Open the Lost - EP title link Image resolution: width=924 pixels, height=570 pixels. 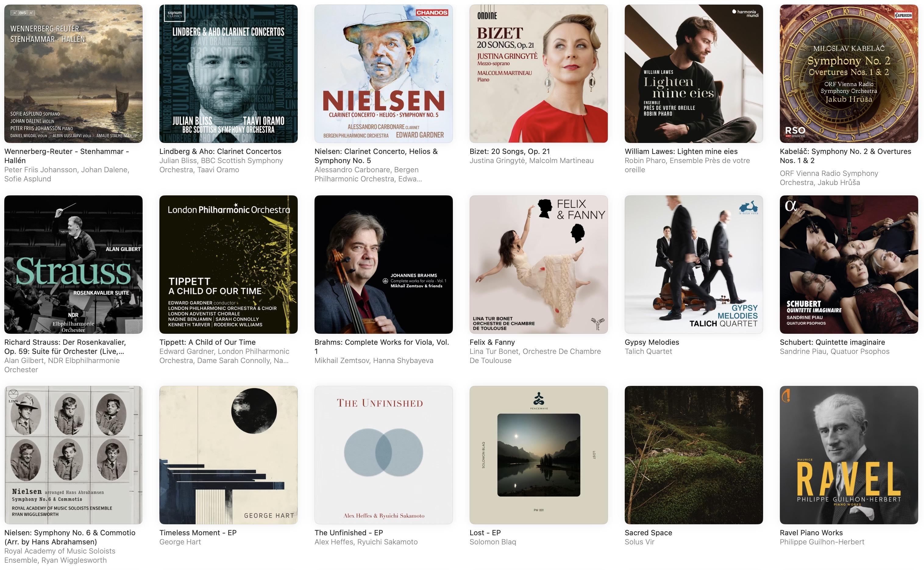coord(485,533)
